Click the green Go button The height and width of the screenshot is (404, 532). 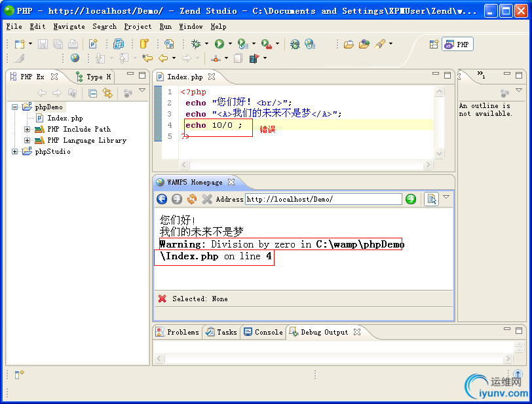coord(411,199)
